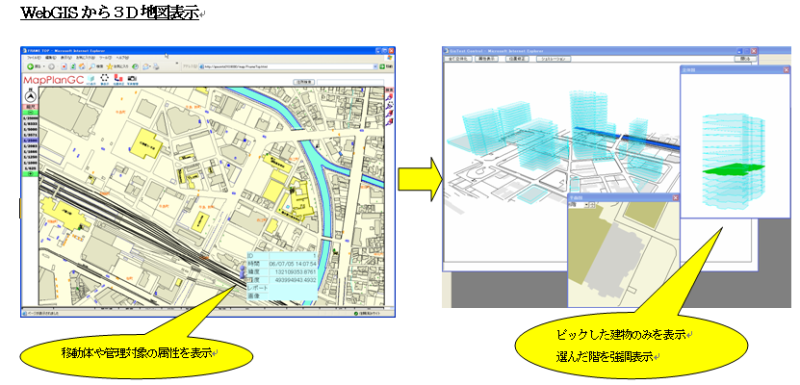Select the dashed-circle area selection tool
The width and height of the screenshot is (800, 385).
click(105, 78)
